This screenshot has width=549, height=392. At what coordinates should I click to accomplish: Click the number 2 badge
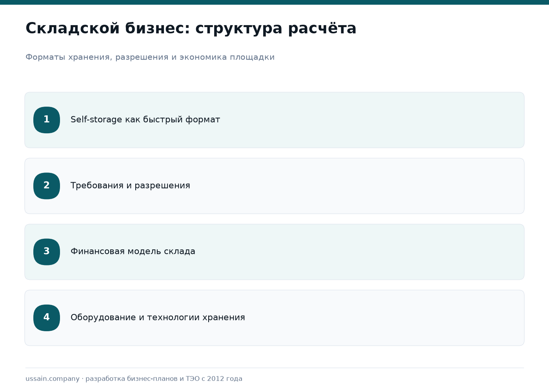[x=47, y=186]
